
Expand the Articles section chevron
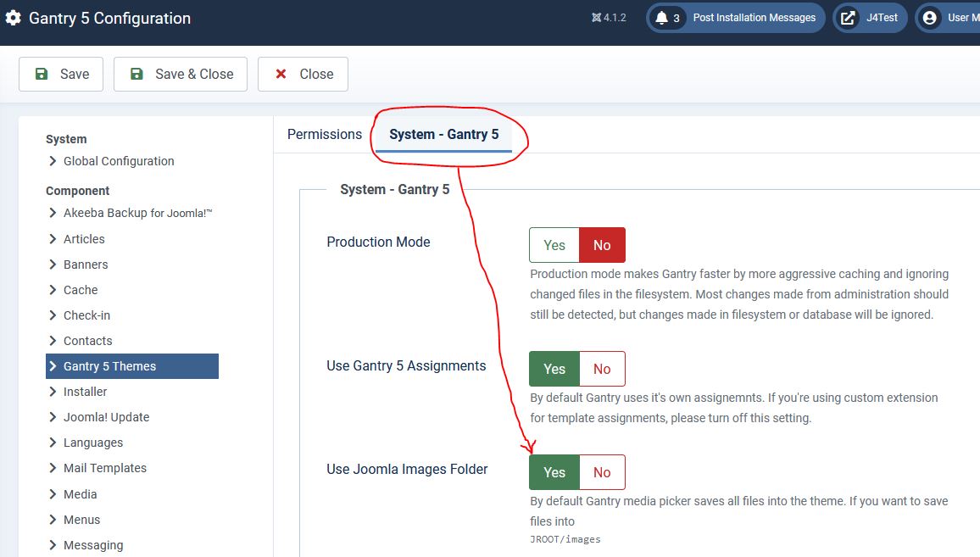53,239
